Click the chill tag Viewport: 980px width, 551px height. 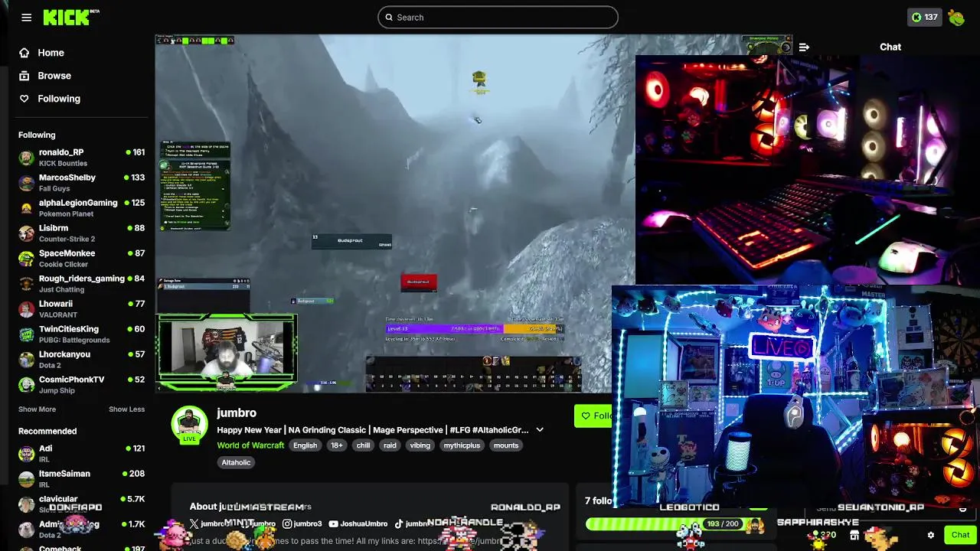(363, 445)
